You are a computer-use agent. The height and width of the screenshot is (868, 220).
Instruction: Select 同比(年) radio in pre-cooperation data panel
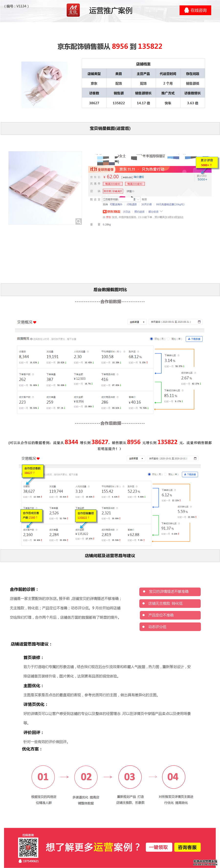point(168,339)
